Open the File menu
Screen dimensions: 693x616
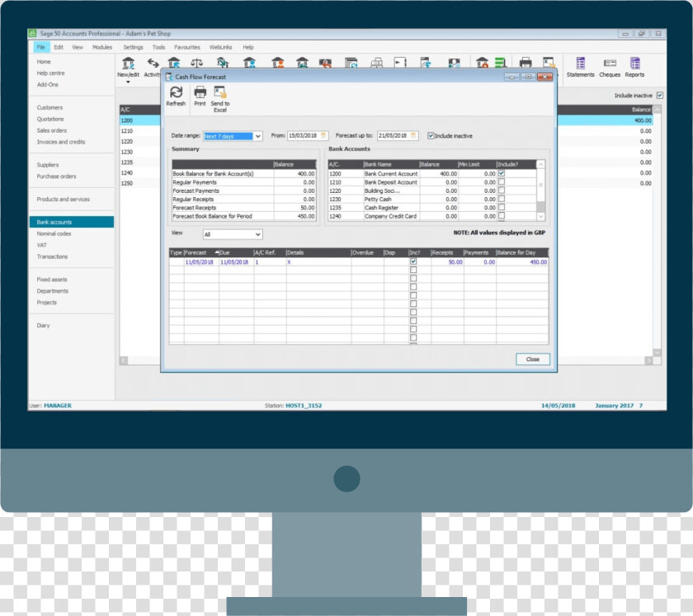click(x=40, y=47)
